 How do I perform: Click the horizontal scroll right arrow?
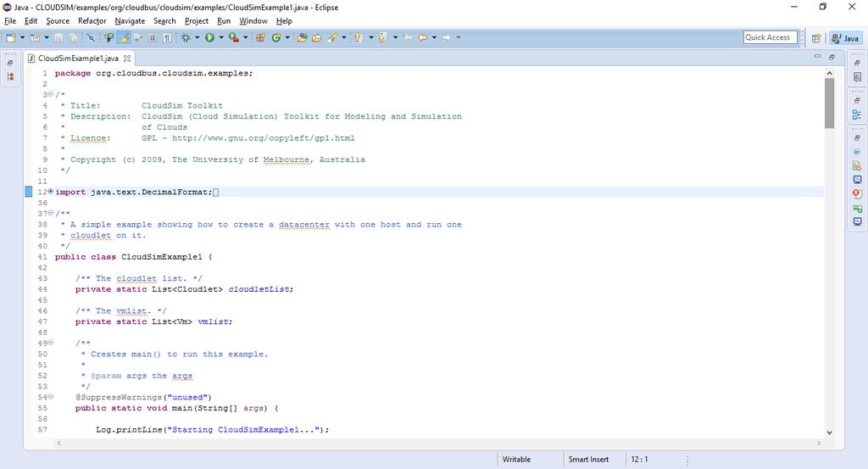point(819,443)
